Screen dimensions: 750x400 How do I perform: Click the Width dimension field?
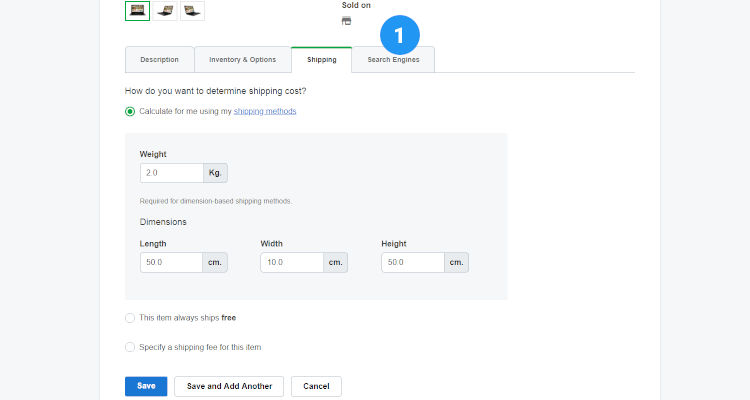[292, 262]
